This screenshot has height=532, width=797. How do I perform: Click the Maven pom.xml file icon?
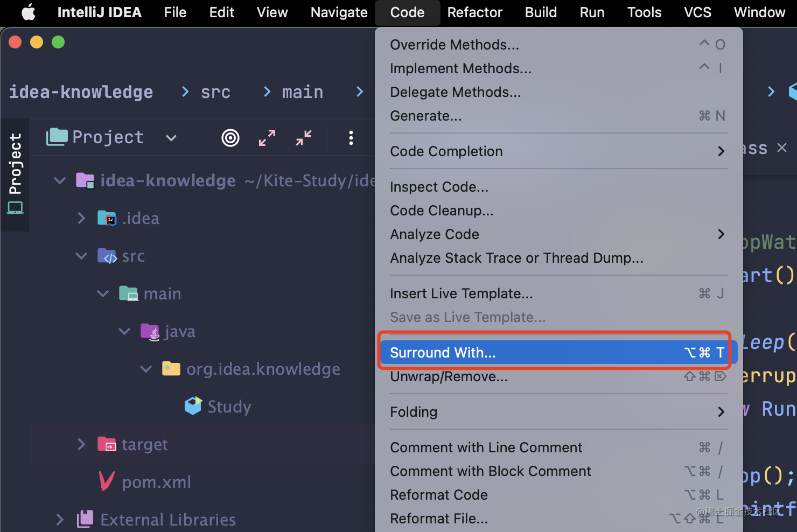pos(107,481)
